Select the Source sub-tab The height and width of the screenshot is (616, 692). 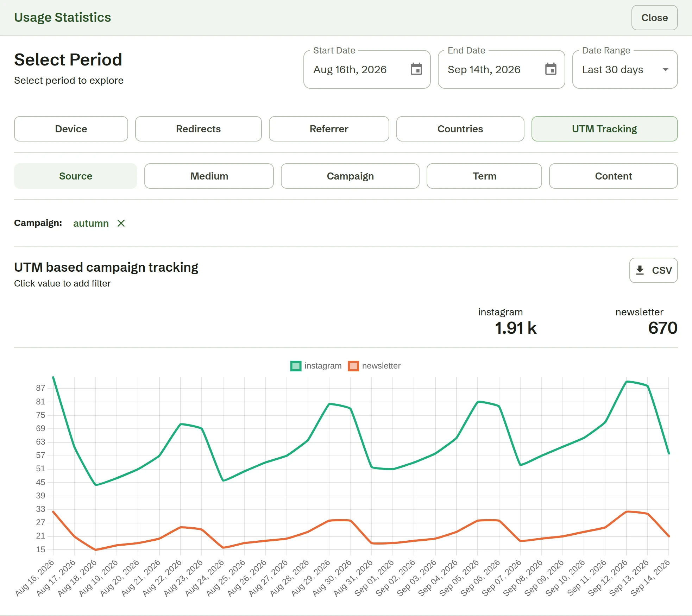click(x=76, y=176)
